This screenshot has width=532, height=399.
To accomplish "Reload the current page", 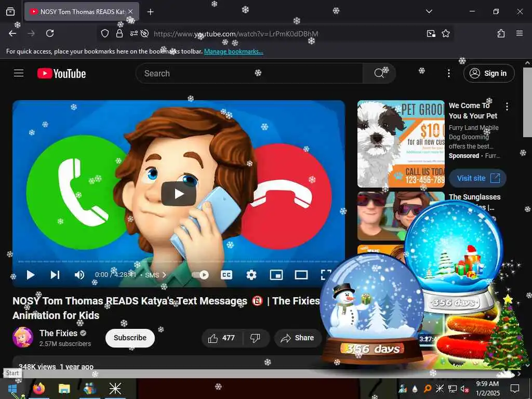I will (50, 33).
